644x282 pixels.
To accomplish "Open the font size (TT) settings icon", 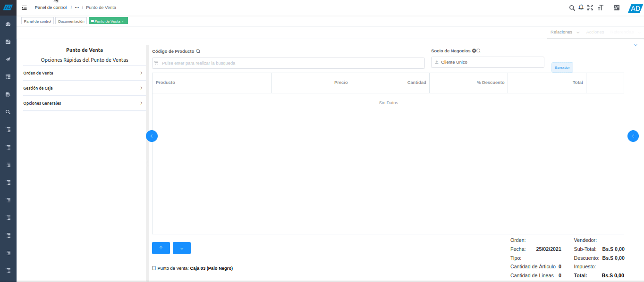I will click(x=600, y=8).
